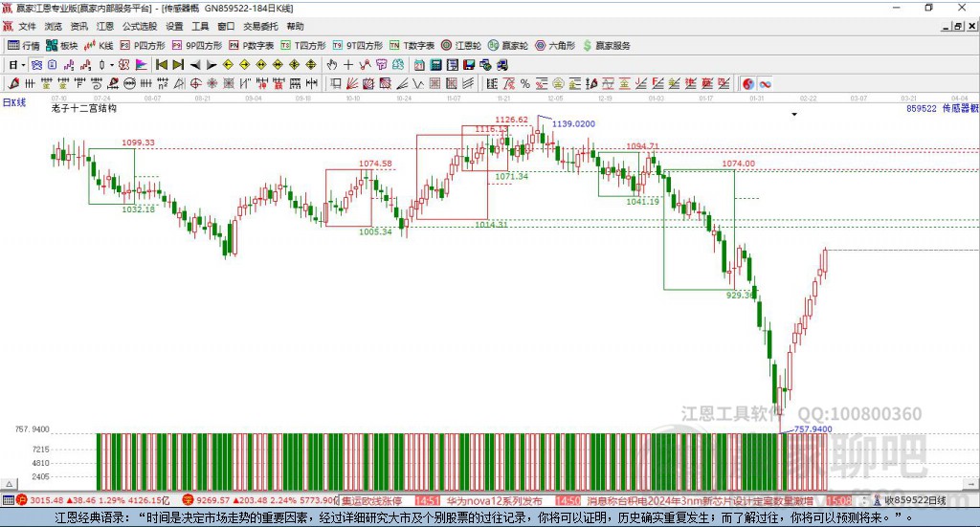980x527 pixels.
Task: Open the 行情 quotes view
Action: pos(23,46)
